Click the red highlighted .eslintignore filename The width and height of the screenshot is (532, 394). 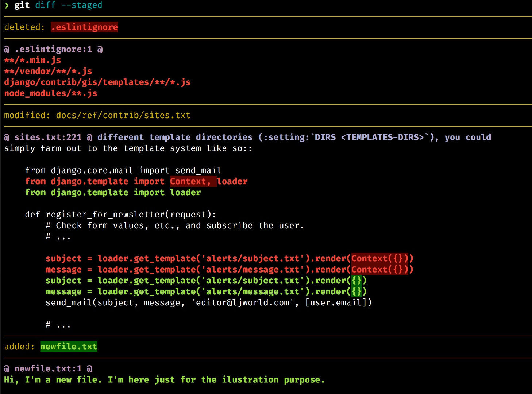pyautogui.click(x=84, y=27)
